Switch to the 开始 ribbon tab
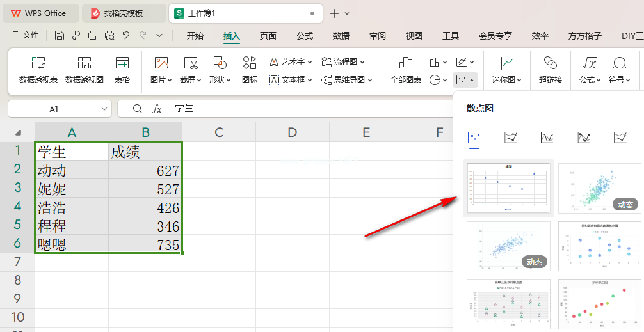The height and width of the screenshot is (332, 644). [x=195, y=36]
